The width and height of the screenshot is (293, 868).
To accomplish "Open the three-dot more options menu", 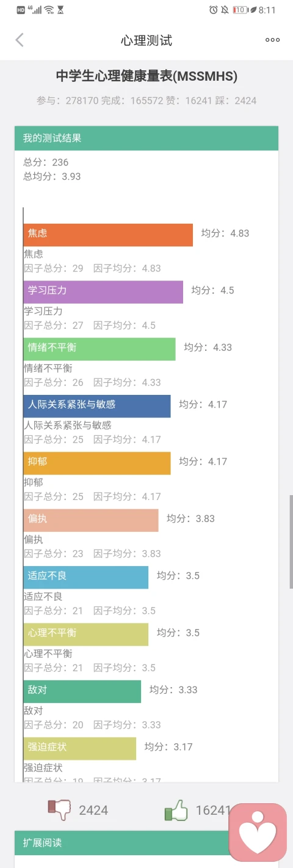I will click(x=272, y=40).
